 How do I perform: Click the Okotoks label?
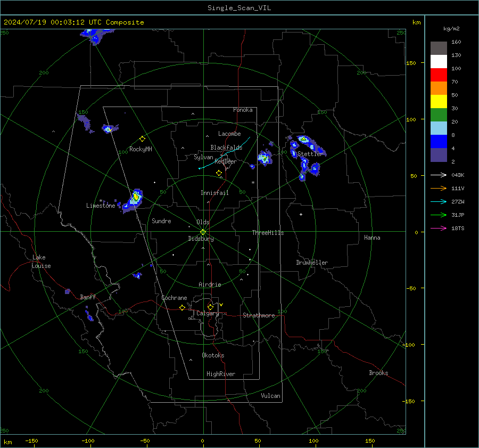coord(213,355)
